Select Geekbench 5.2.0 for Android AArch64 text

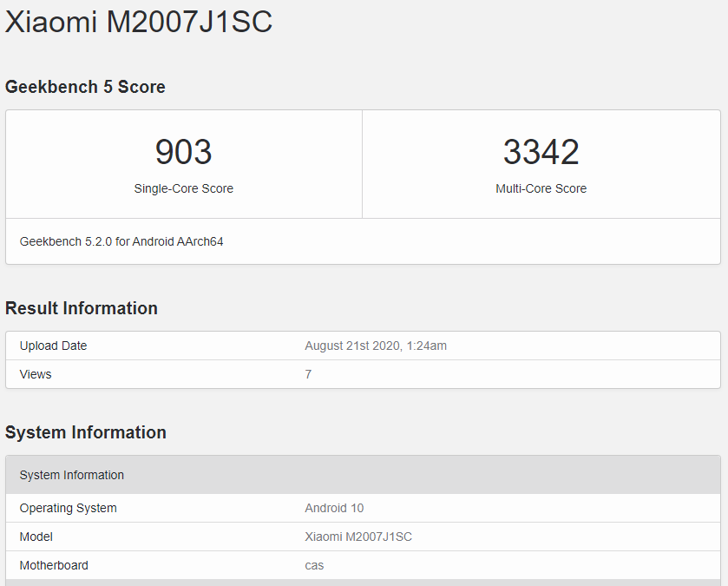point(121,241)
